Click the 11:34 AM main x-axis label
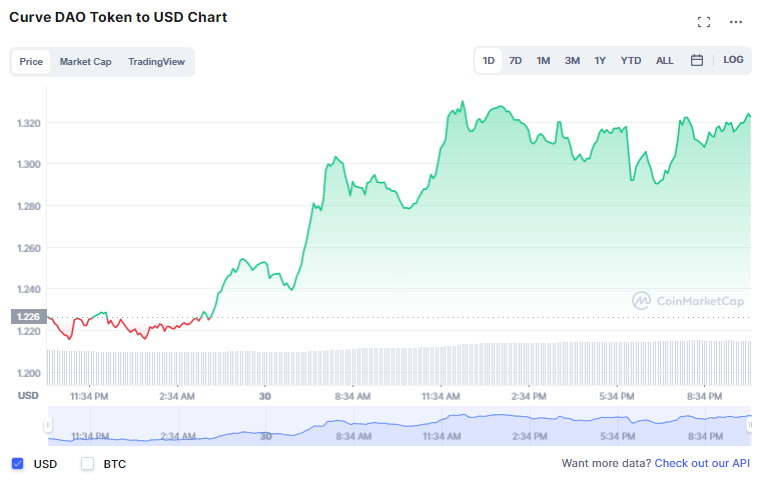This screenshot has height=484, width=769. (440, 396)
